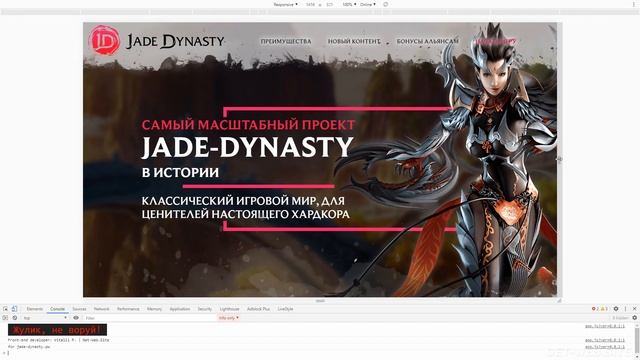
Task: Click the 'САМЫЙ МАСШТАБНЫЙ ПРОЕКТ' heading
Action: (248, 125)
